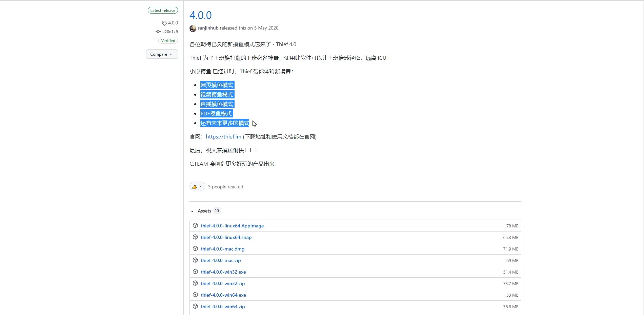
Task: Click the Verified badge
Action: click(168, 40)
